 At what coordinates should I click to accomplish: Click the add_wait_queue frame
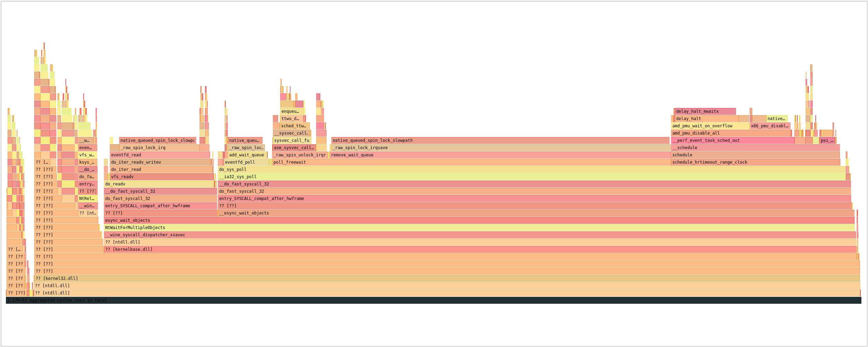click(247, 155)
